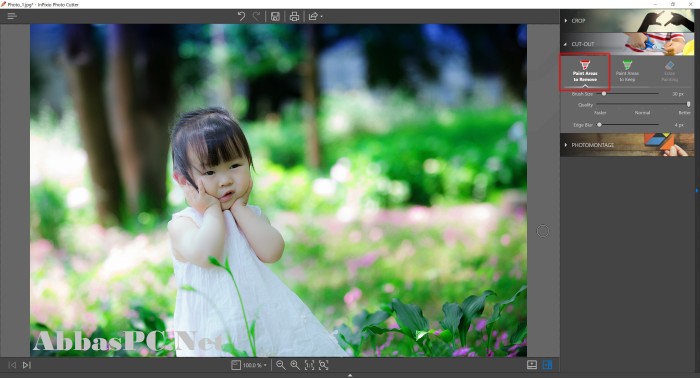Select Paint Areas to Remove tool
This screenshot has height=378, width=700.
click(x=585, y=71)
